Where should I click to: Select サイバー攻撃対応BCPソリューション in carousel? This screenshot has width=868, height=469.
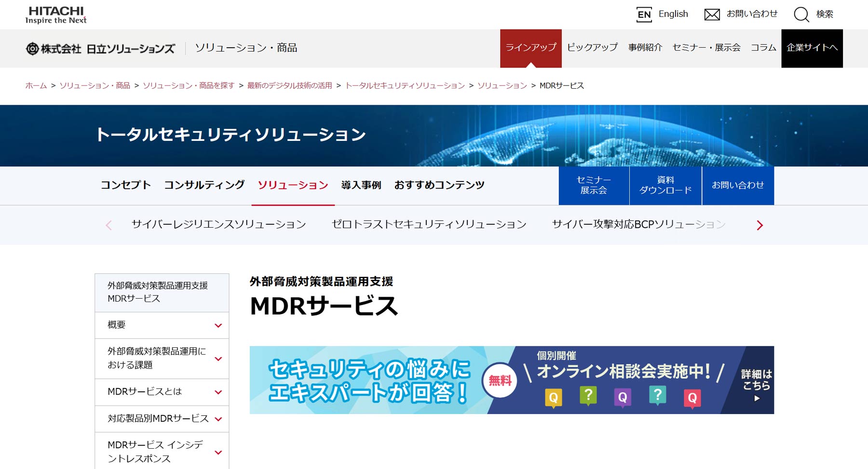click(x=638, y=224)
